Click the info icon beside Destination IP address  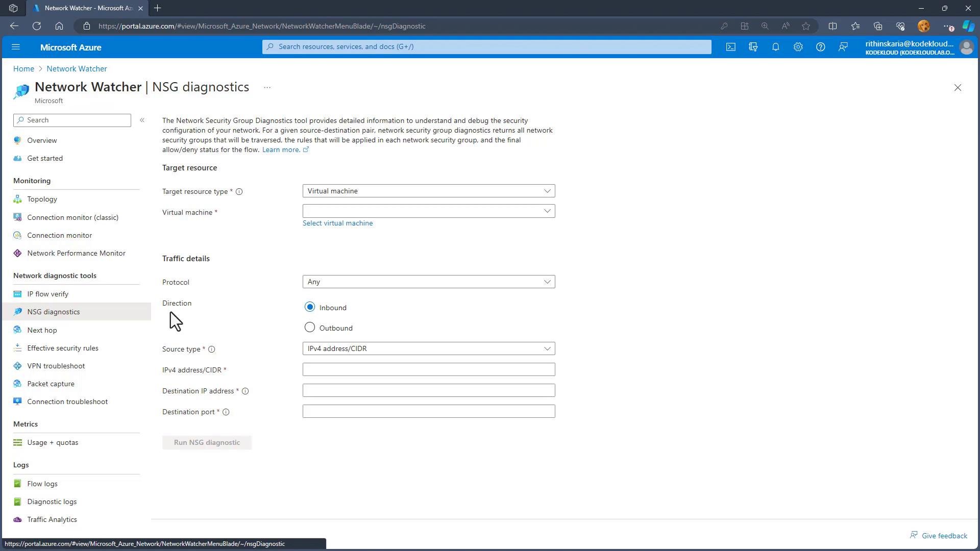click(245, 391)
